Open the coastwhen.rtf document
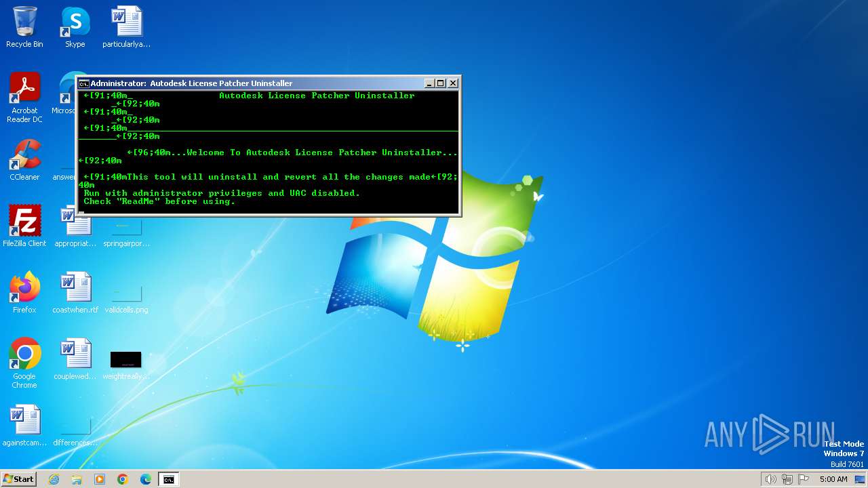This screenshot has width=868, height=488. click(75, 293)
